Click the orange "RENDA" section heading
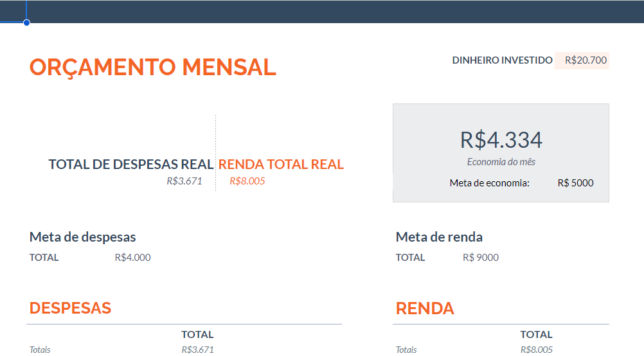Screen dimensions: 644x356 click(425, 308)
